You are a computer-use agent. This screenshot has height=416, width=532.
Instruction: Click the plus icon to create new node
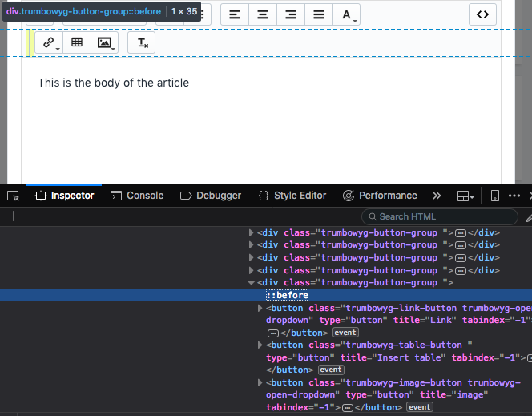point(14,216)
